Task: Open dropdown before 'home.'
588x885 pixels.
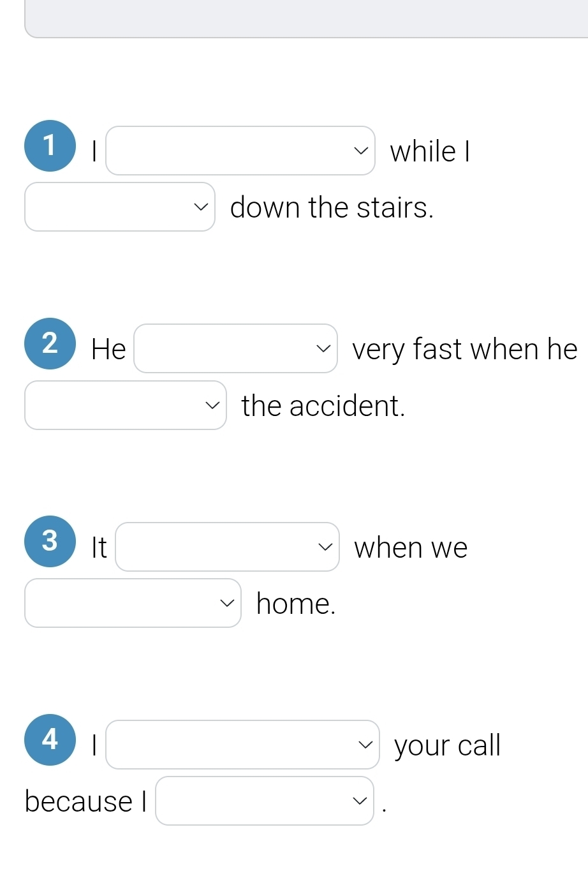Action: click(133, 603)
